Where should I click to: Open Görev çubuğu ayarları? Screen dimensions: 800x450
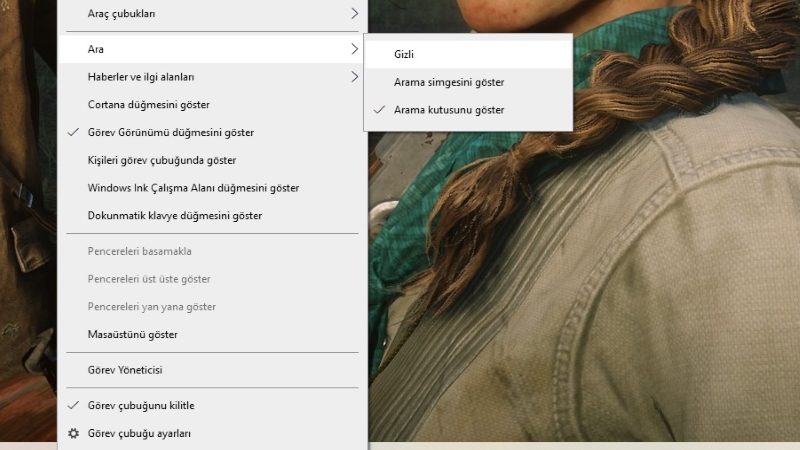click(x=212, y=434)
